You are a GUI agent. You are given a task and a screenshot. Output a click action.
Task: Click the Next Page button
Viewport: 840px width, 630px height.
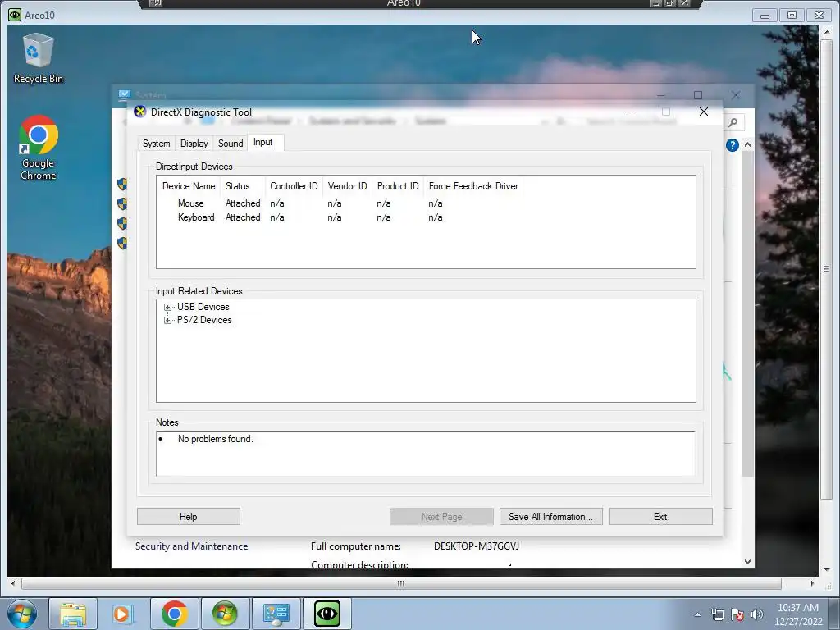(x=442, y=517)
